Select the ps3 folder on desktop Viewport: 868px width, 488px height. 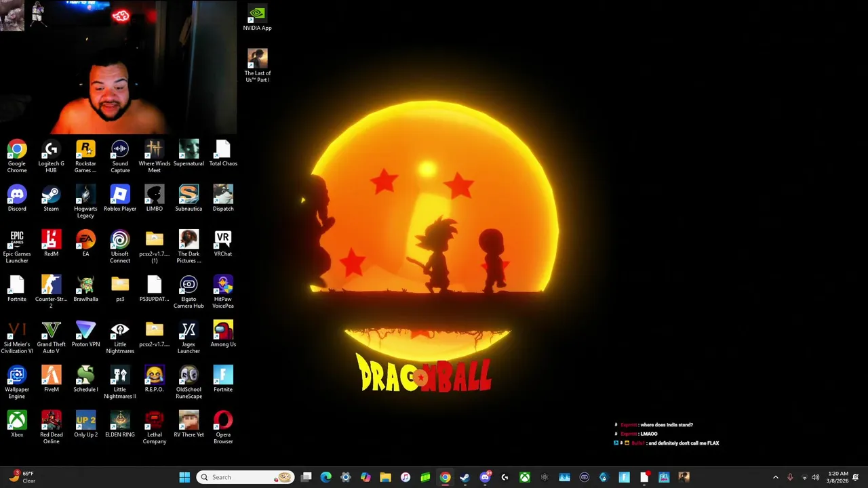click(x=120, y=289)
